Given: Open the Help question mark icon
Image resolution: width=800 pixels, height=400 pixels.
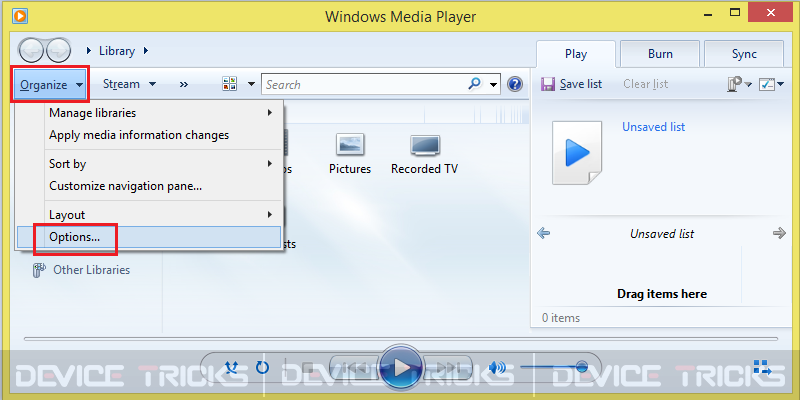Looking at the screenshot, I should point(515,84).
